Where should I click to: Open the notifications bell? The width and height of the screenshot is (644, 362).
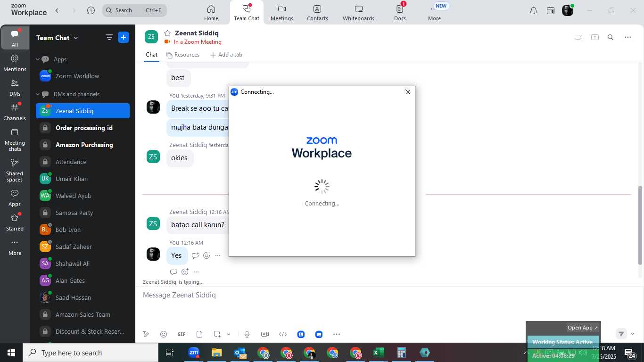[534, 10]
